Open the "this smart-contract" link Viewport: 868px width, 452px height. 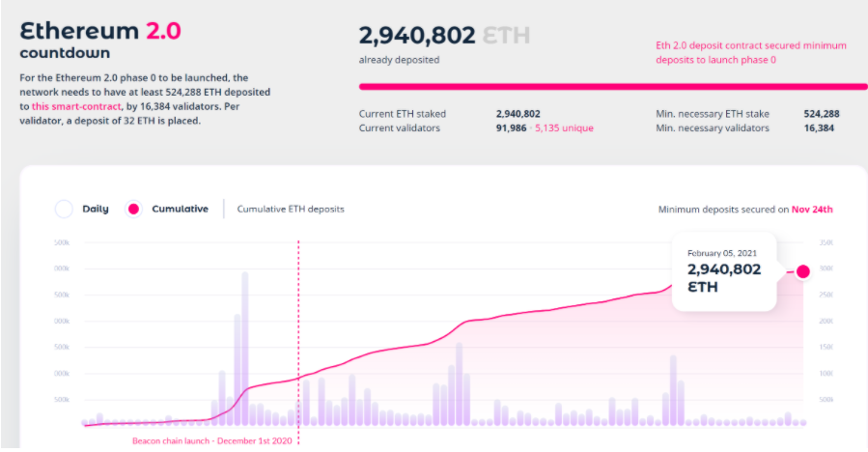click(x=76, y=104)
